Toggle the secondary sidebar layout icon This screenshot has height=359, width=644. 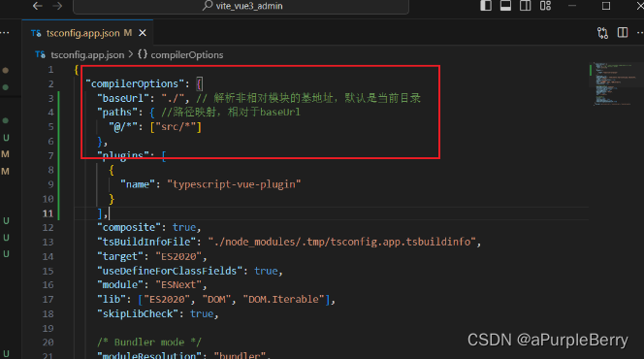click(x=526, y=6)
